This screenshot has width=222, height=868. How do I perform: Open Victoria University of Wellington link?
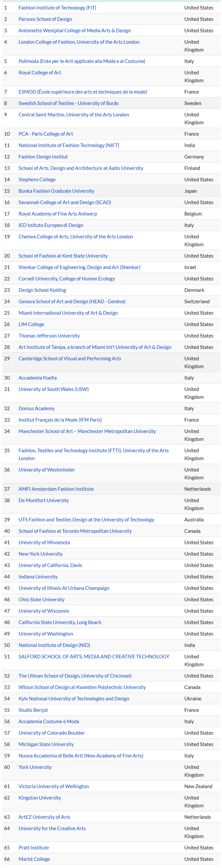(53, 786)
